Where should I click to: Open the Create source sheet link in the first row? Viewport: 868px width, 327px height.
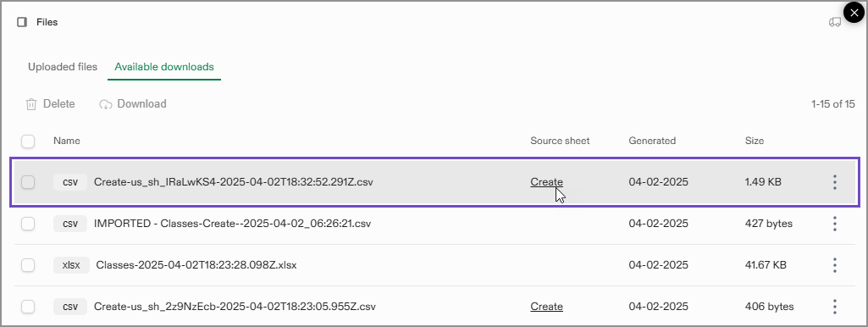click(x=546, y=182)
